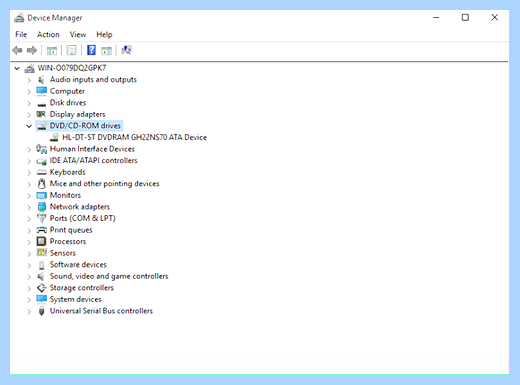Screen dimensions: 520x385
Task: Select HL-DT-ST DVDRAM GH22NS70 ATA Device
Action: (x=134, y=137)
